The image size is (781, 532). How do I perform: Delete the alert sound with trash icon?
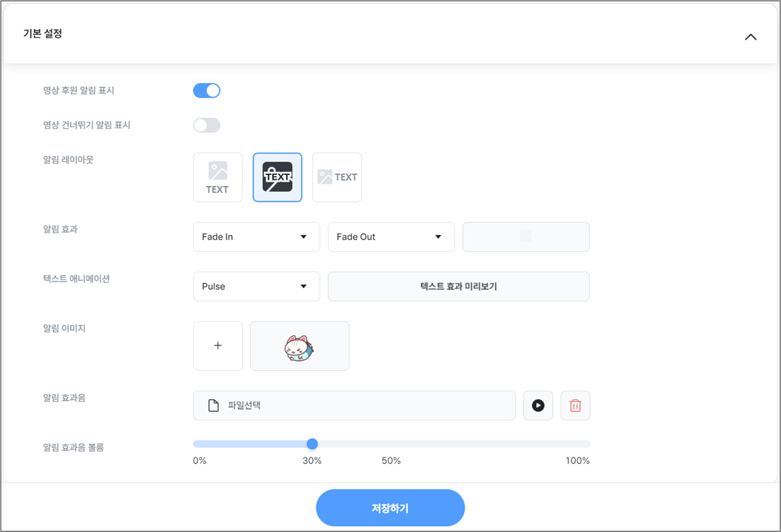point(575,406)
